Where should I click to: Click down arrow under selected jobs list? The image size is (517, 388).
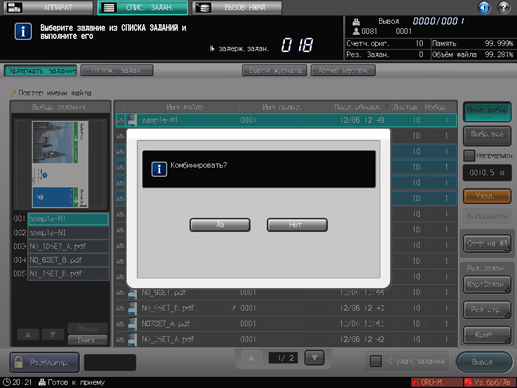coord(53,335)
